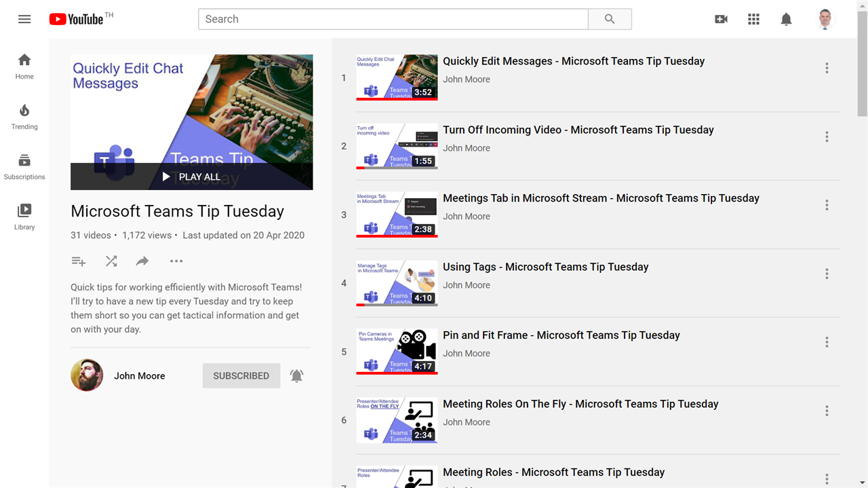This screenshot has width=868, height=488.
Task: Open Pin and Fit Frame thumbnail
Action: pos(397,352)
